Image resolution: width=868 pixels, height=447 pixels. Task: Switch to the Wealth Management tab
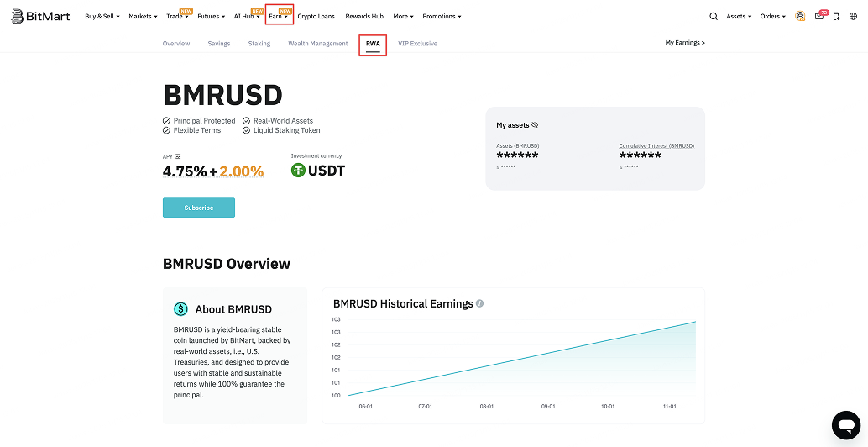pyautogui.click(x=318, y=43)
